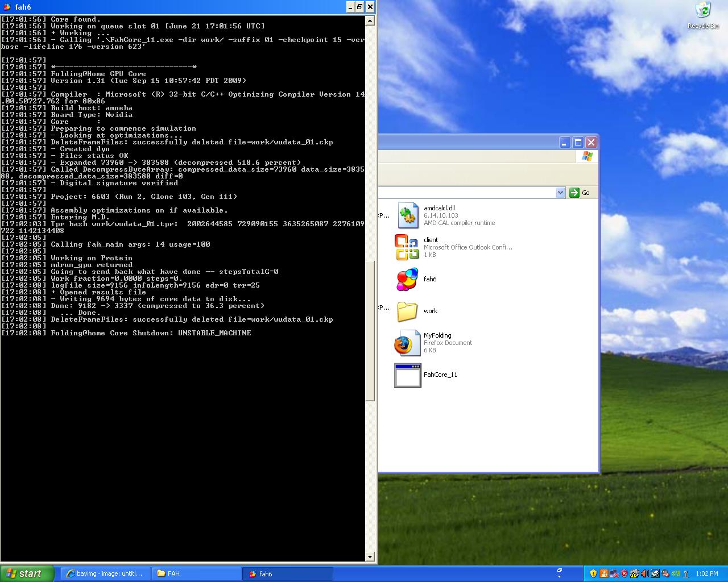Select the work folder icon
Screen dimensions: 728x582
tap(407, 311)
